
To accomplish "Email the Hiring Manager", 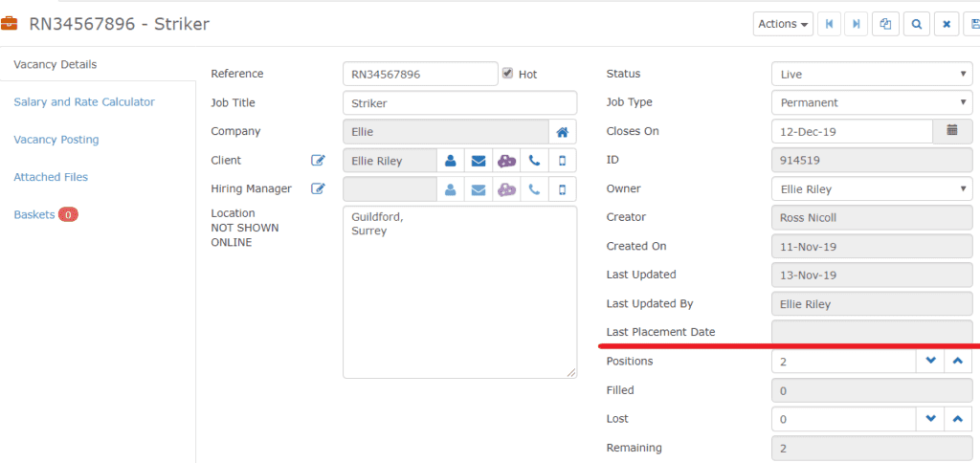I will [x=479, y=189].
